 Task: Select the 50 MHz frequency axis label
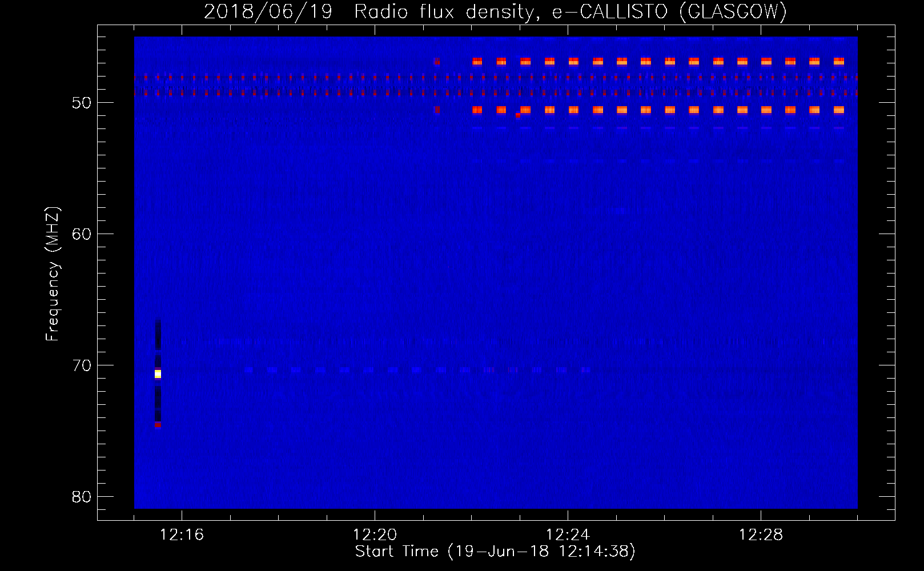tap(82, 103)
